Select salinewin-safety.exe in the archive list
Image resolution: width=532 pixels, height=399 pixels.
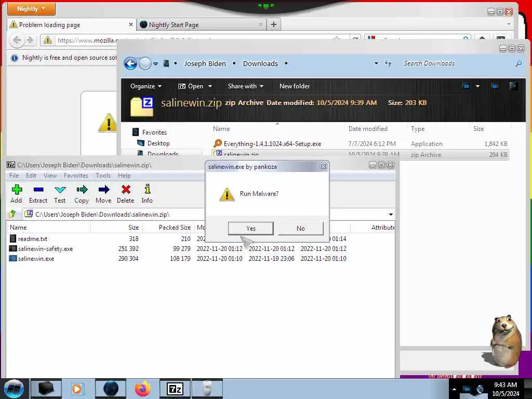tap(45, 249)
